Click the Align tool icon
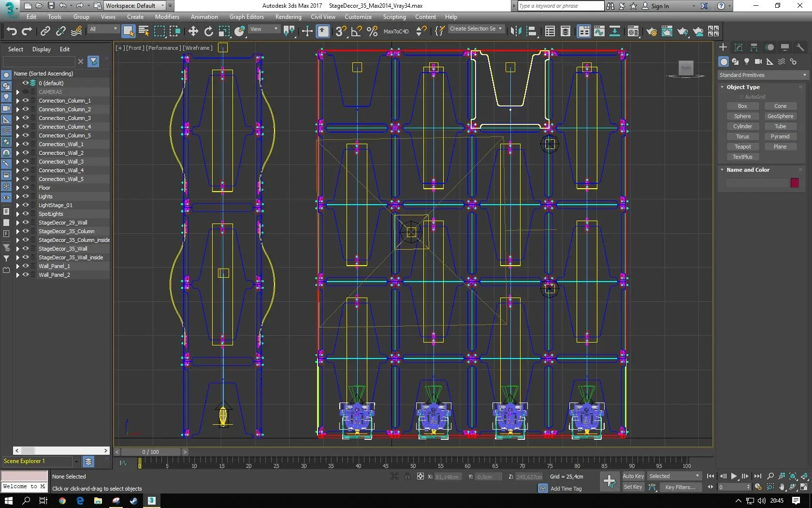The image size is (812, 508). pos(532,31)
